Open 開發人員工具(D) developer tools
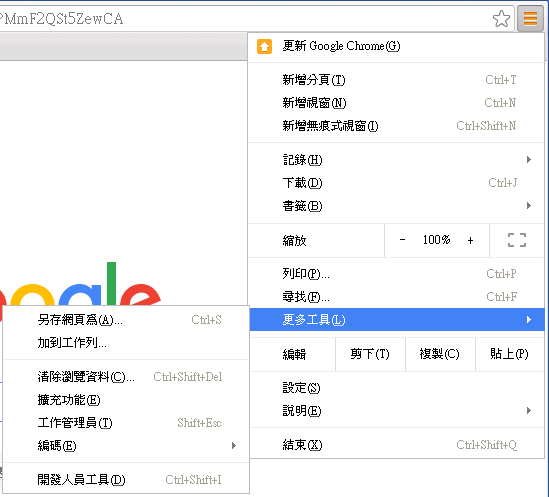The height and width of the screenshot is (497, 549). (x=126, y=480)
